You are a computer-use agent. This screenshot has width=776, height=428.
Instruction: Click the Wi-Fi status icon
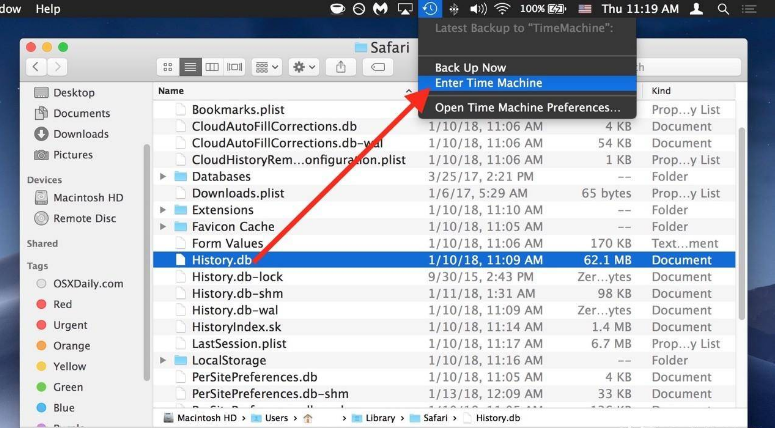coord(502,9)
